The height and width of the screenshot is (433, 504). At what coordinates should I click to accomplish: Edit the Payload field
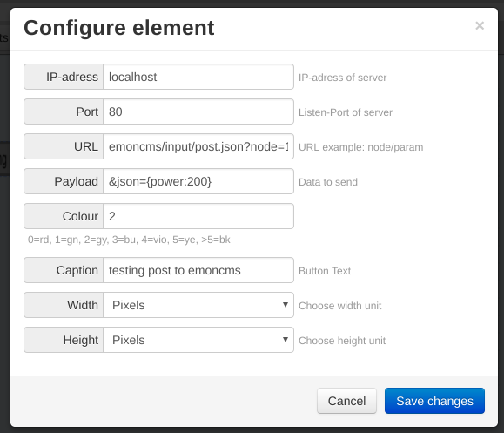click(198, 181)
